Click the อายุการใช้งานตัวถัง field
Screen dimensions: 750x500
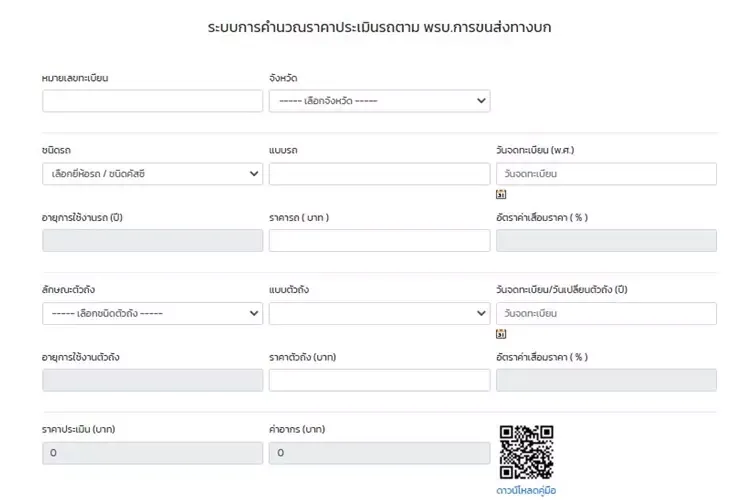[x=152, y=380]
